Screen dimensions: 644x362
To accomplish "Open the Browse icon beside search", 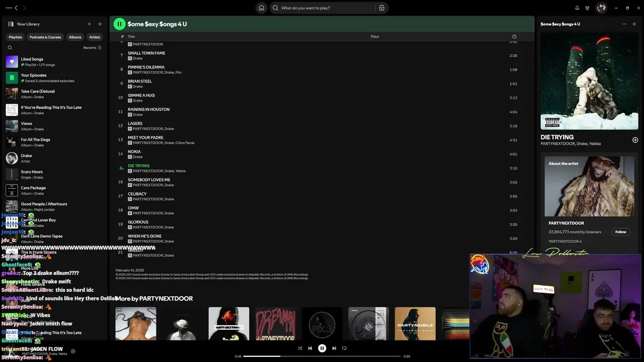I will click(x=381, y=8).
